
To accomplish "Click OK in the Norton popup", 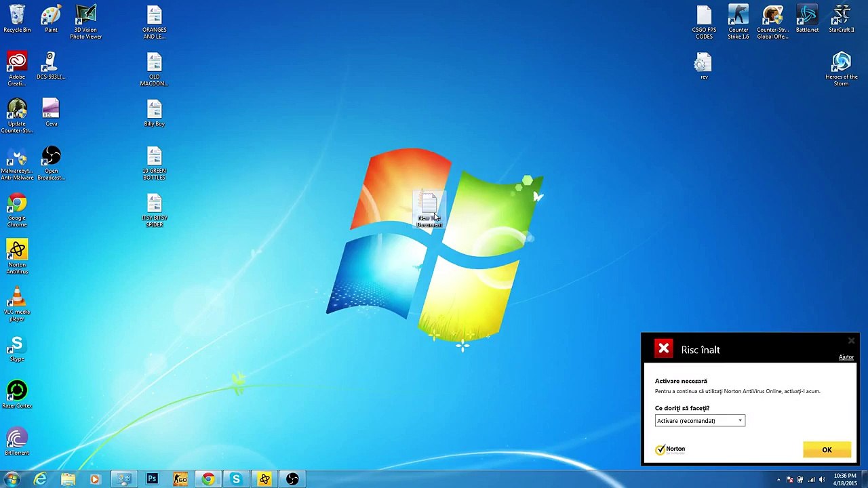I will [x=827, y=450].
